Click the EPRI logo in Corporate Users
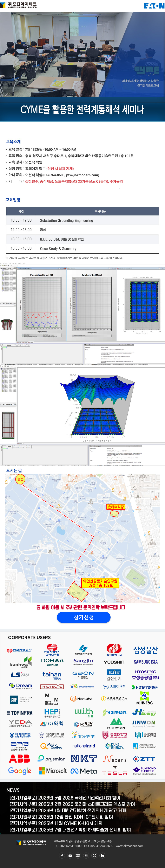This screenshot has height=868, width=165. point(20,746)
